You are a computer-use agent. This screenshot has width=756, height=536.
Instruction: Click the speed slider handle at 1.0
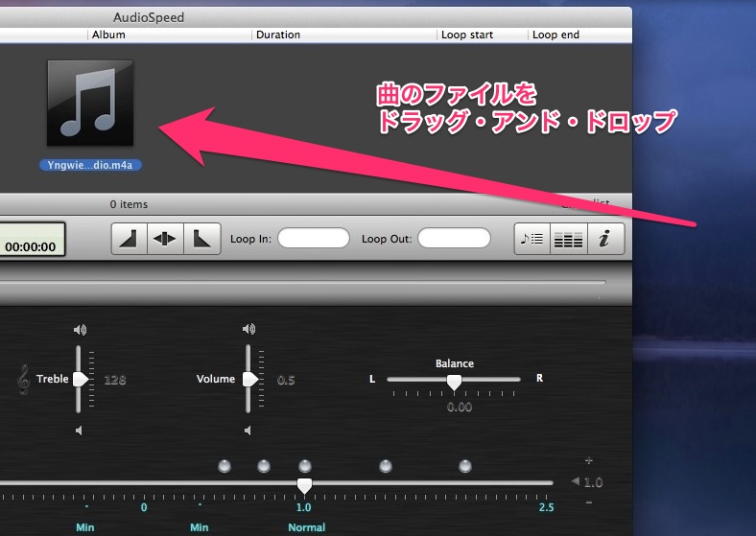tap(304, 486)
